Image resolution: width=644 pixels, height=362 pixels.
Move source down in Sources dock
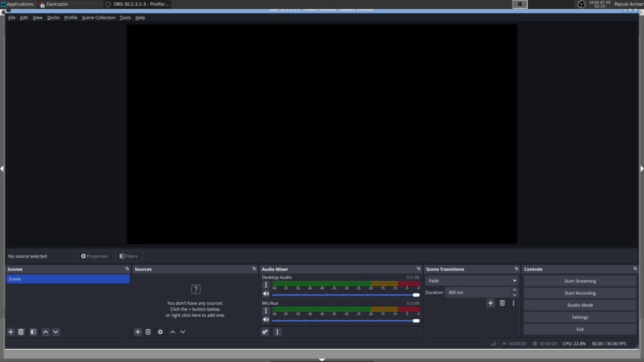(x=183, y=332)
